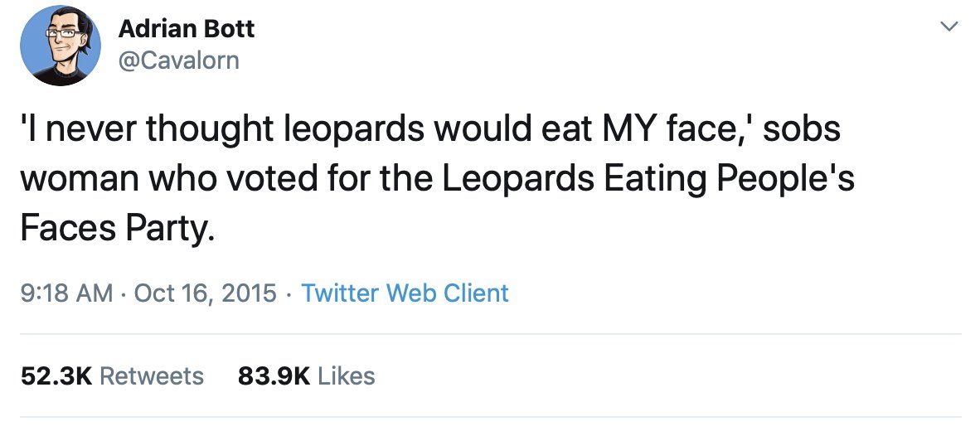Screen dimensions: 980x431
Task: Click the Twitter Web Client source link
Action: [x=405, y=293]
